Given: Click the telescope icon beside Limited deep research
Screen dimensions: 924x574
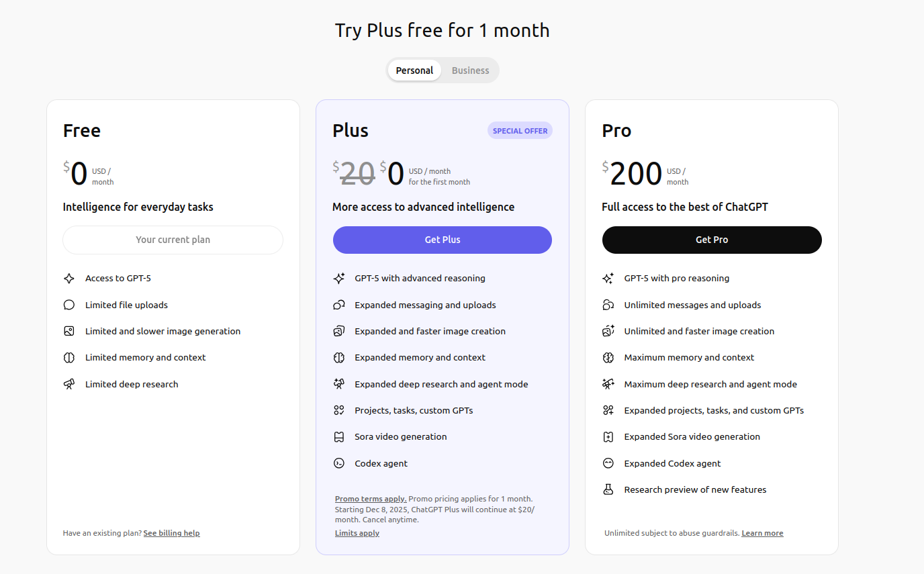Looking at the screenshot, I should [x=69, y=385].
